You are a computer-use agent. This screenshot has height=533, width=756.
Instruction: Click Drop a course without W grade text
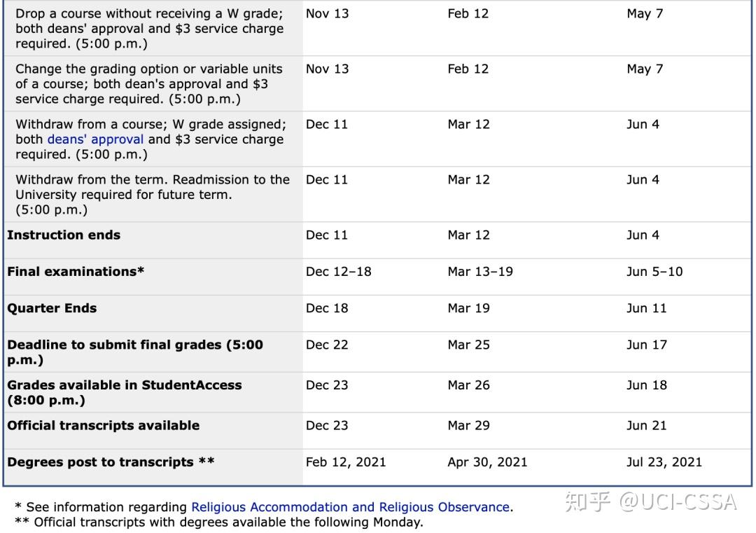150,29
